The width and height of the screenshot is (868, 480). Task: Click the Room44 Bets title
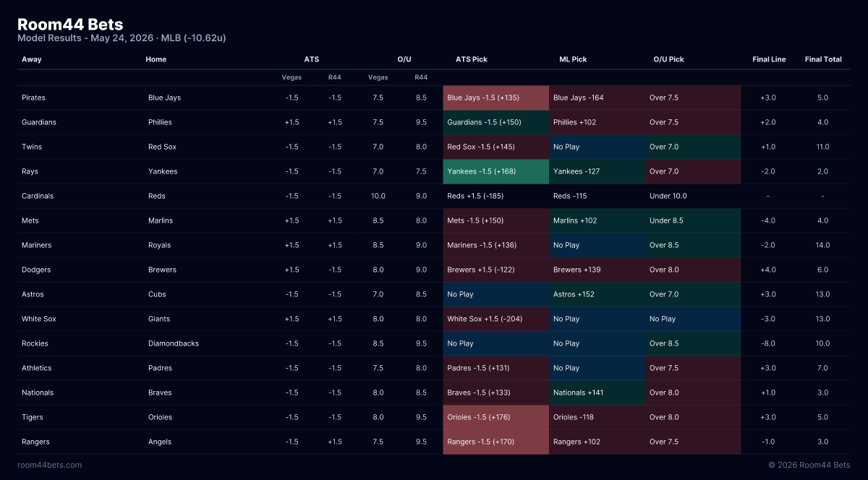[70, 25]
